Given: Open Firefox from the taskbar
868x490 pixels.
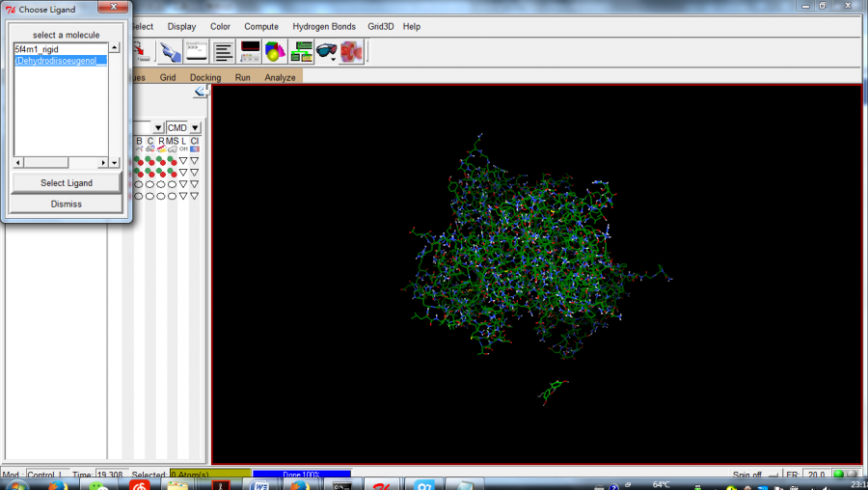Looking at the screenshot, I should point(57,485).
